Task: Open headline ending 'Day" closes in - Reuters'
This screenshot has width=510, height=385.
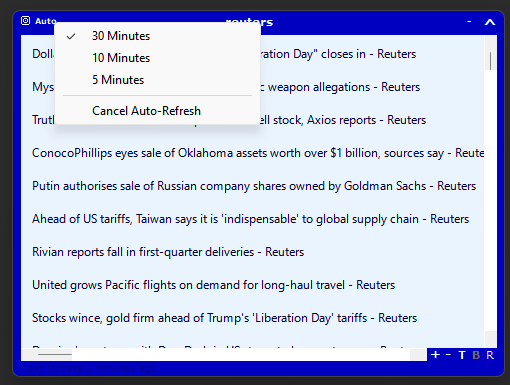Action: [338, 54]
